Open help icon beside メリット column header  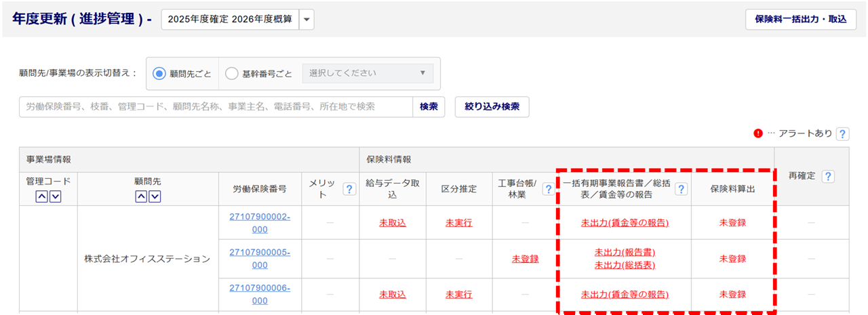coord(349,189)
